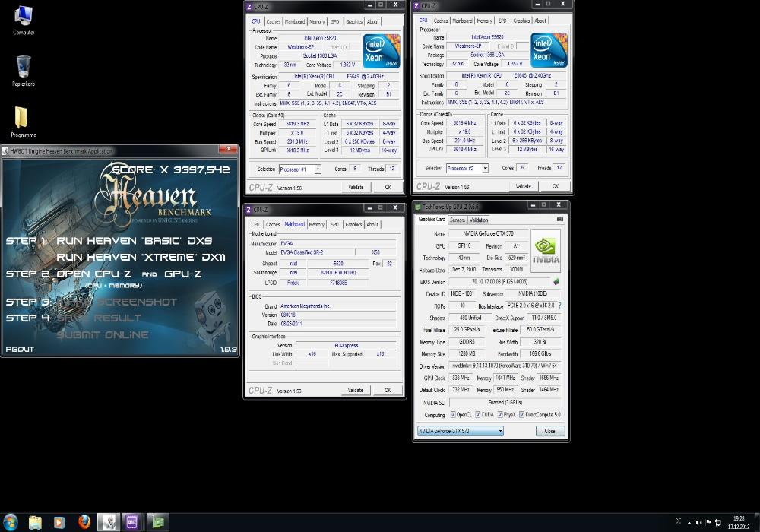Screen dimensions: 760x532
Task: Toggle the CUDA checkbox in GPU-Z
Action: point(478,415)
